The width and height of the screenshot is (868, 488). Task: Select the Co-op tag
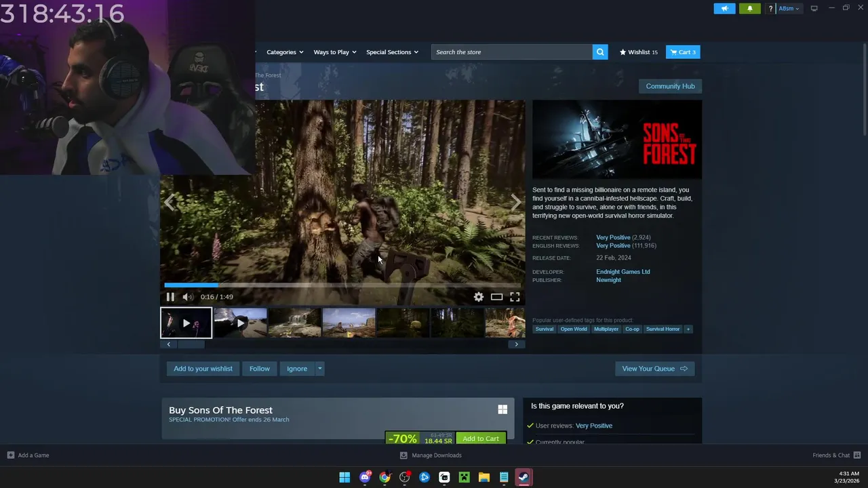tap(632, 329)
